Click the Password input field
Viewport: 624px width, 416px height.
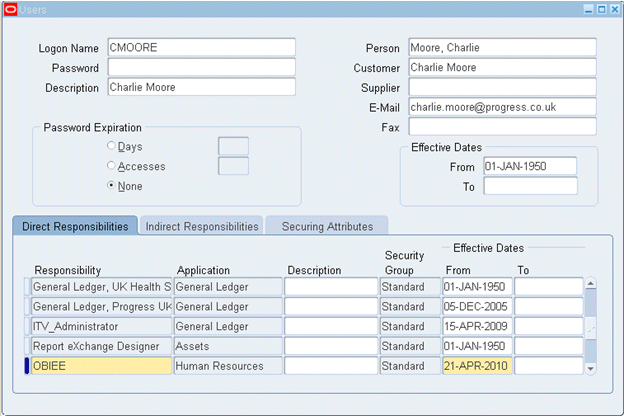[x=202, y=67]
